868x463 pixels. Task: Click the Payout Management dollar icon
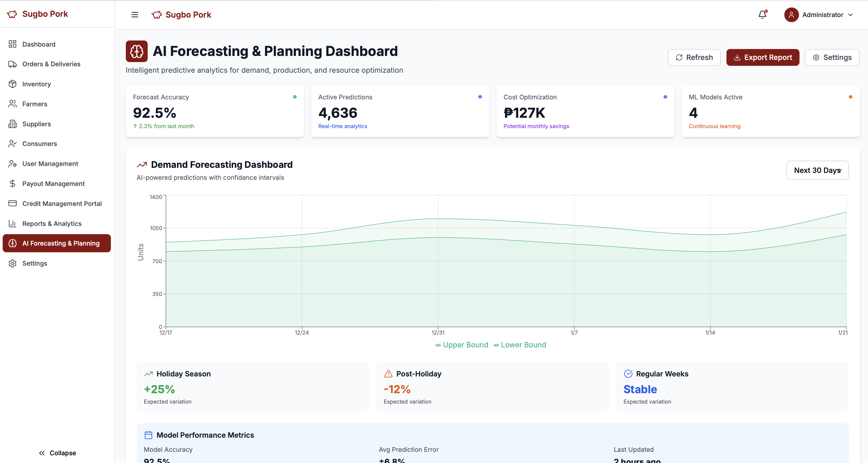point(13,184)
